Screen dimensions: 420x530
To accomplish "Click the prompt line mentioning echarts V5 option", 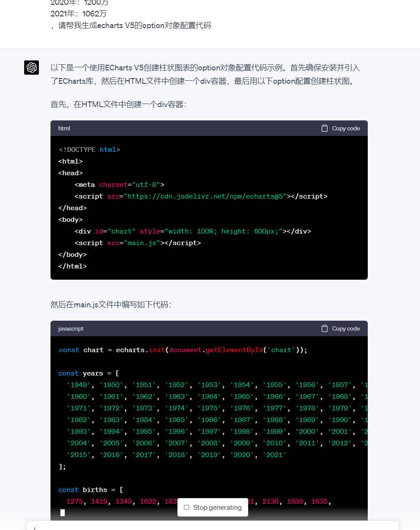I will (x=131, y=25).
